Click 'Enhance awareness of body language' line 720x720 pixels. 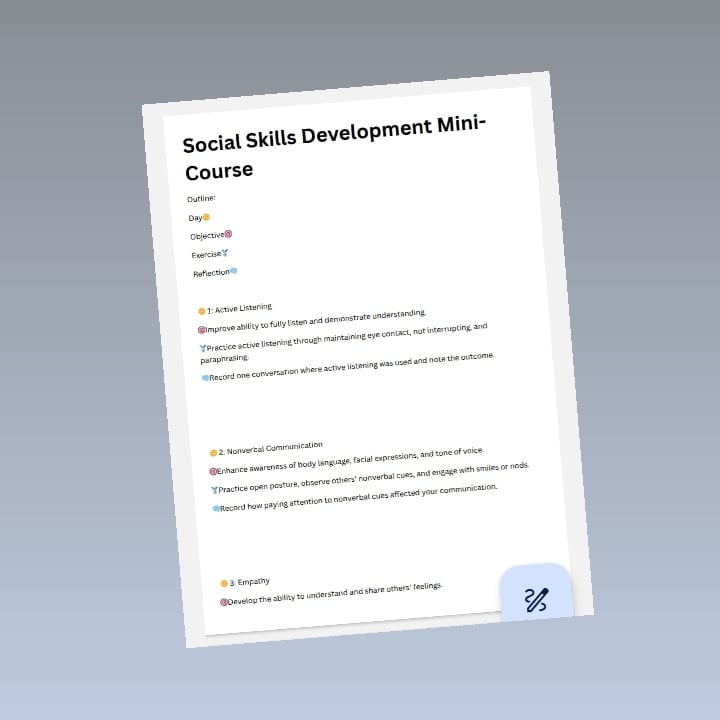click(350, 460)
